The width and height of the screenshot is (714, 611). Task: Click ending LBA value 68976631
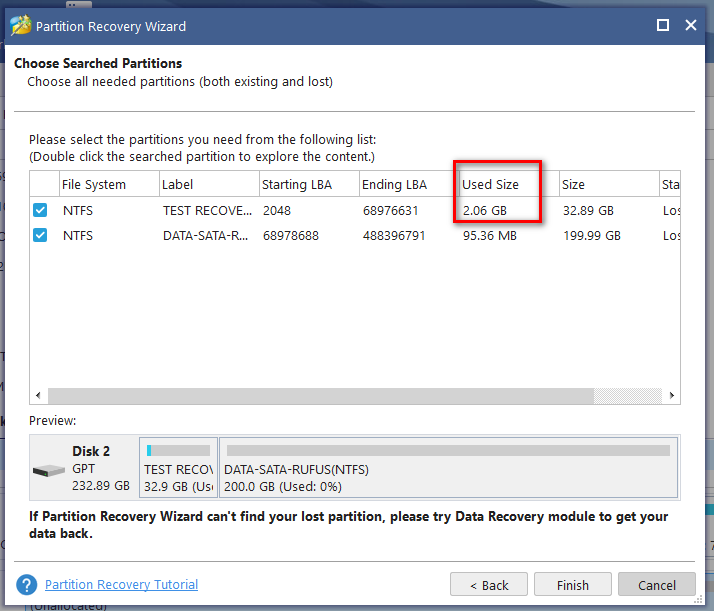[390, 210]
